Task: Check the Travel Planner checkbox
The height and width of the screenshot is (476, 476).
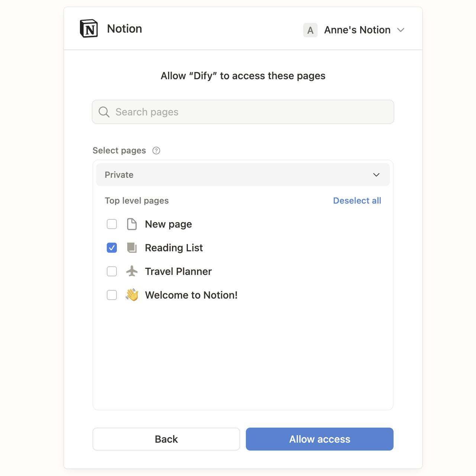Action: [x=112, y=271]
